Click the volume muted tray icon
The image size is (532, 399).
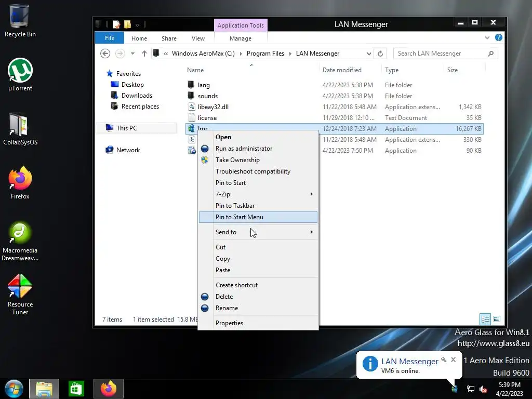pyautogui.click(x=483, y=389)
